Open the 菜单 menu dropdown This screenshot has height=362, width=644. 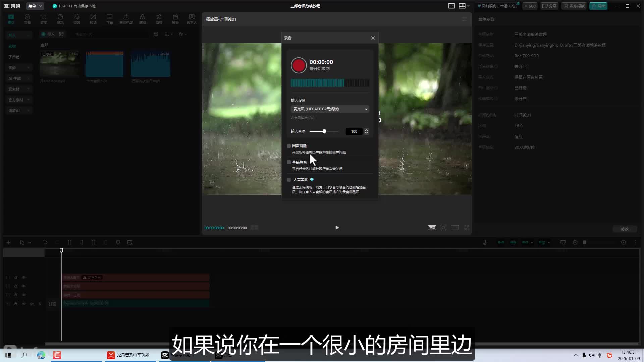[35, 6]
